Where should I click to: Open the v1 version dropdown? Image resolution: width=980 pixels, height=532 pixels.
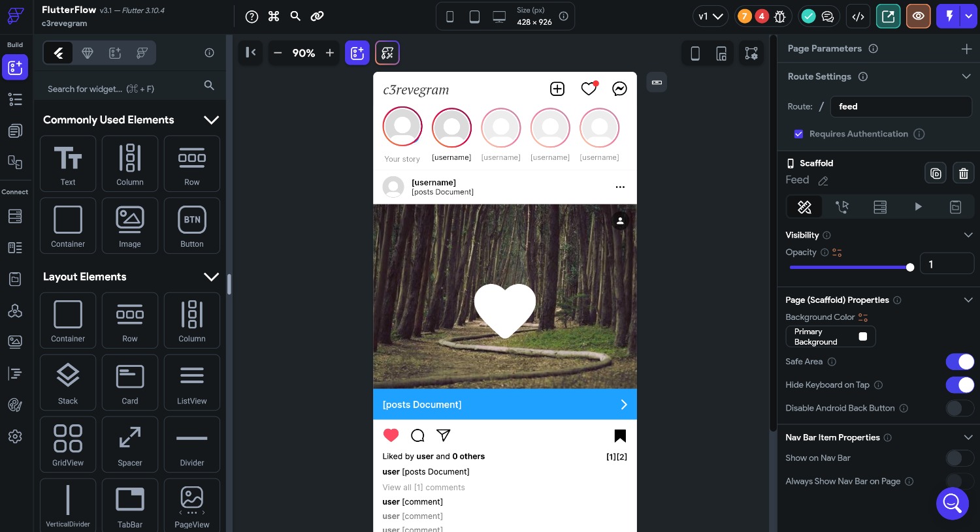[x=711, y=16]
